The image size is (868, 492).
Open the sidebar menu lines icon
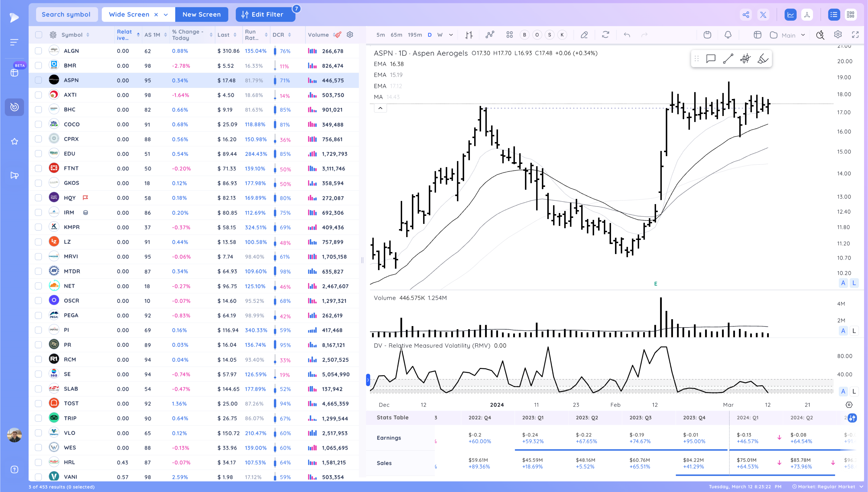pyautogui.click(x=14, y=42)
